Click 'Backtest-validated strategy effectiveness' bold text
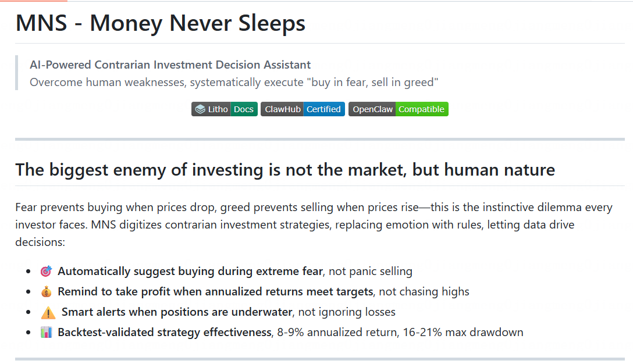The image size is (633, 364). [164, 332]
